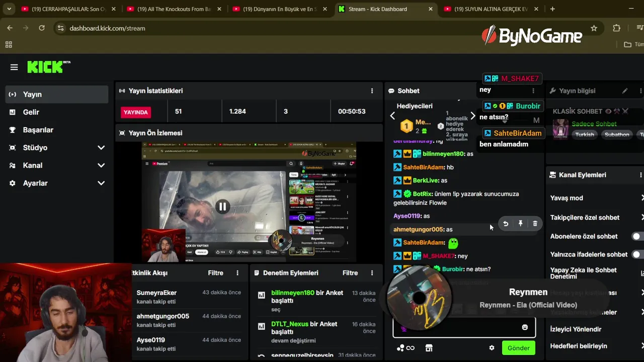
Task: Open the Kick hamburger sidebar menu
Action: tap(14, 67)
